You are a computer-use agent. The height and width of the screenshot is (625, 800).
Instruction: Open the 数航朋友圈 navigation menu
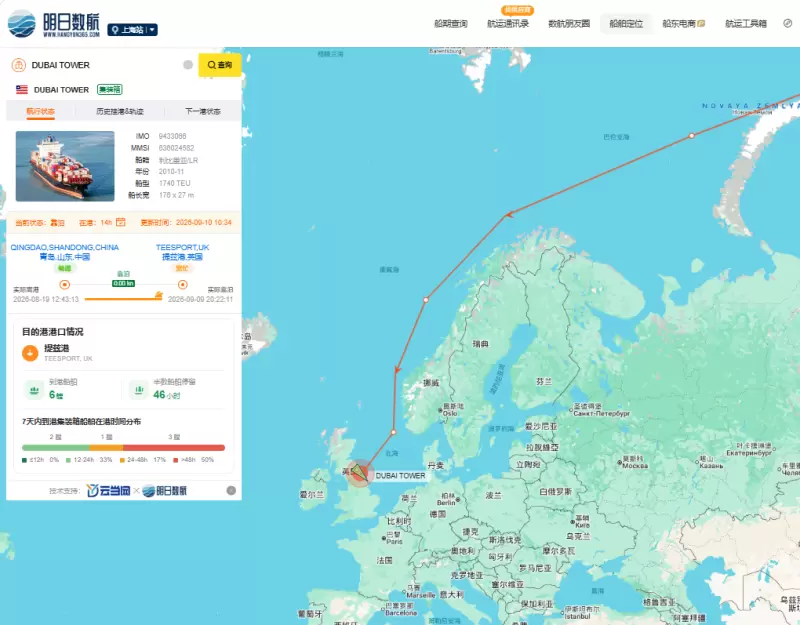pyautogui.click(x=569, y=23)
